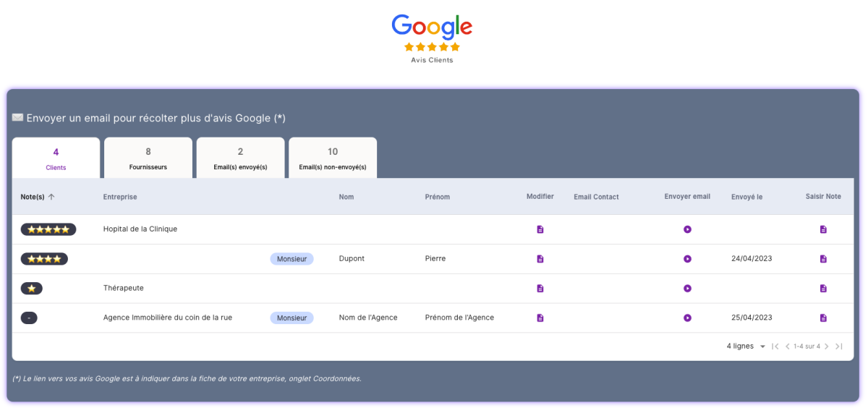Send email to Dupont Pierre
Image resolution: width=868 pixels, height=408 pixels.
687,259
